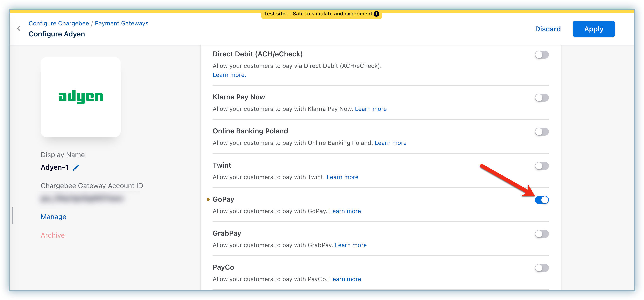644x300 pixels.
Task: Open test site info icon in banner
Action: click(376, 14)
